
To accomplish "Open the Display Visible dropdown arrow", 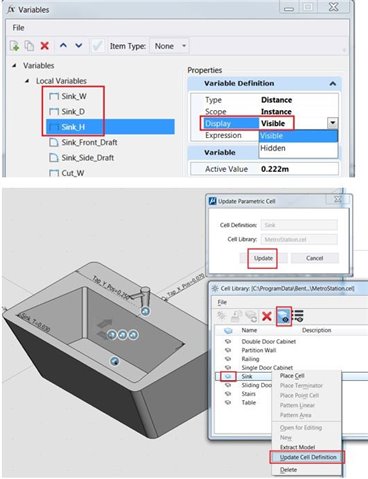I will point(332,123).
